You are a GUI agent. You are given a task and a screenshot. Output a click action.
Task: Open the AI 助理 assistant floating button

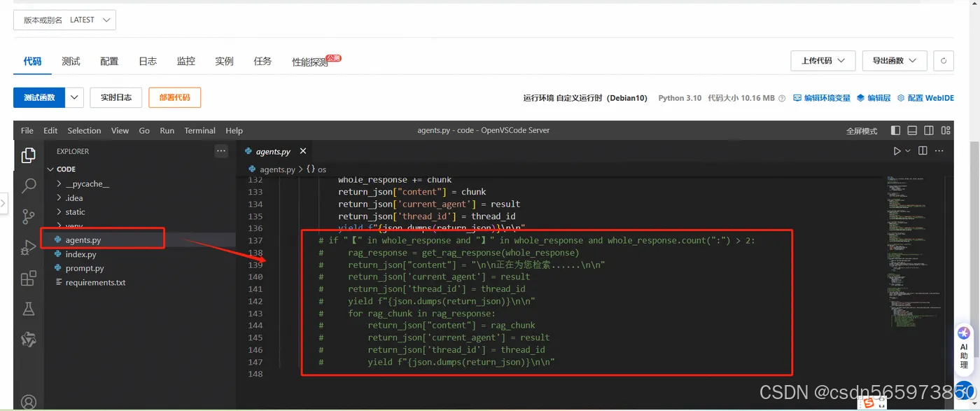tap(964, 347)
